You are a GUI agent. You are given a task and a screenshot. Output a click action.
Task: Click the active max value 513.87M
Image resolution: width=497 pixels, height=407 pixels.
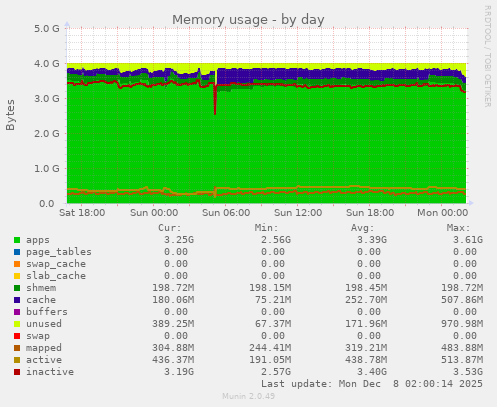pos(462,360)
